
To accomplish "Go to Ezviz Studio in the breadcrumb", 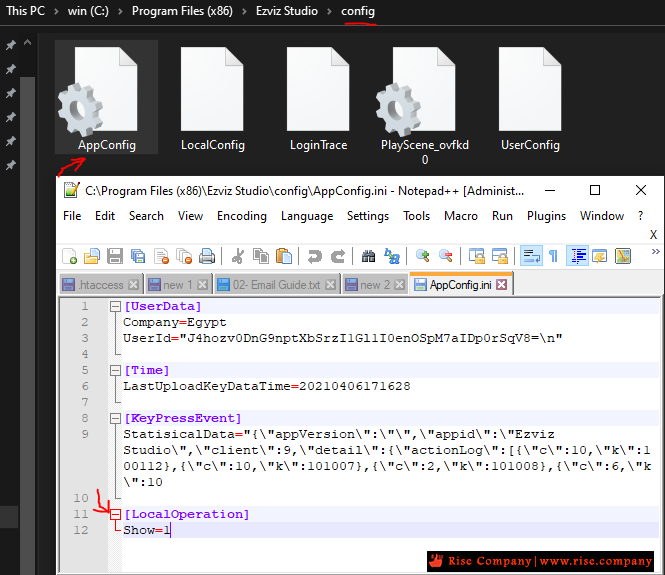I will (287, 11).
